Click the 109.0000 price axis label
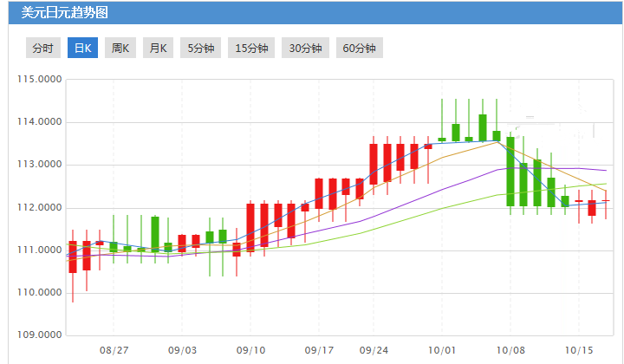The image size is (624, 364). coord(40,335)
